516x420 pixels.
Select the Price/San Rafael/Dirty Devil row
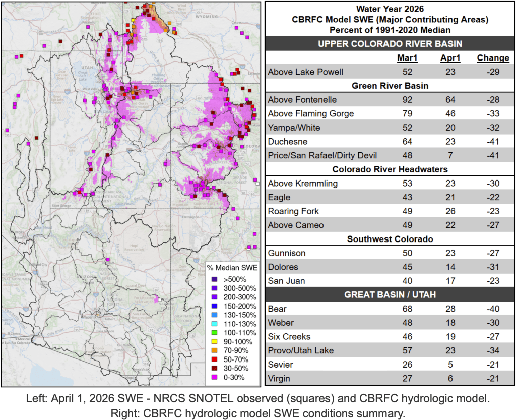322,155
